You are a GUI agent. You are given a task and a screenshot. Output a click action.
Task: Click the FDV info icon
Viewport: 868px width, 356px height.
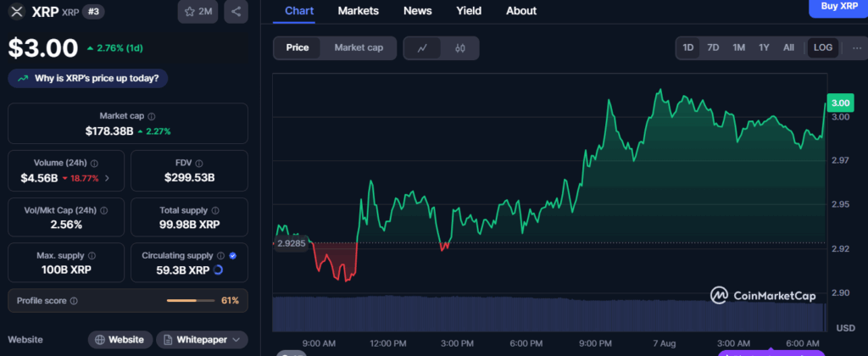click(198, 164)
